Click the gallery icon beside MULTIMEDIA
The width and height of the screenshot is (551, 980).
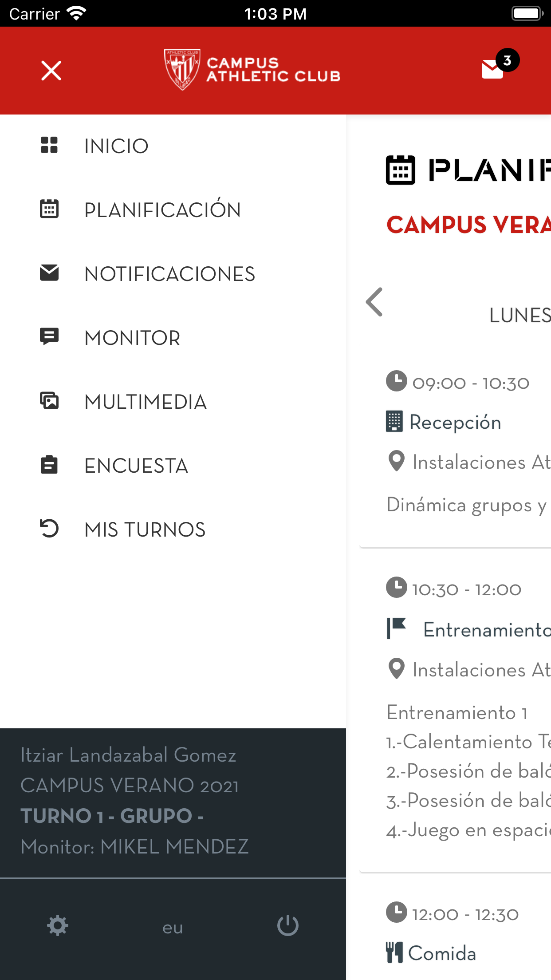[49, 401]
